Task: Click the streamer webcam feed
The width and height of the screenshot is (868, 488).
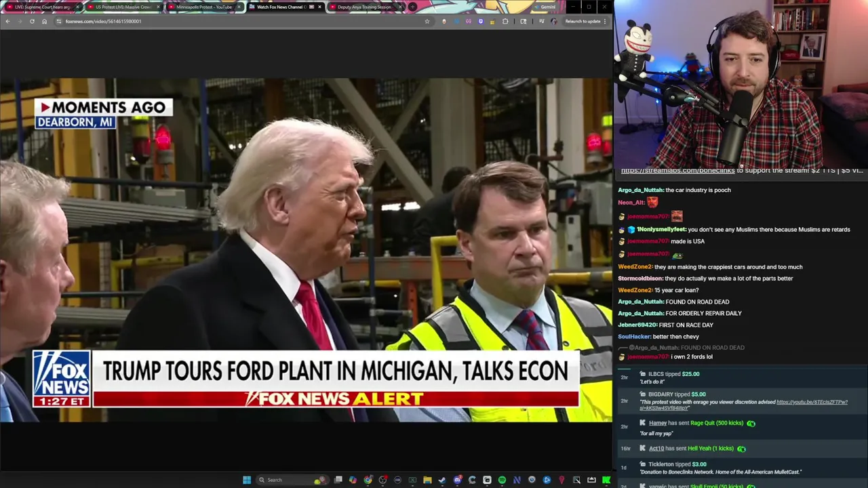Action: pyautogui.click(x=741, y=83)
